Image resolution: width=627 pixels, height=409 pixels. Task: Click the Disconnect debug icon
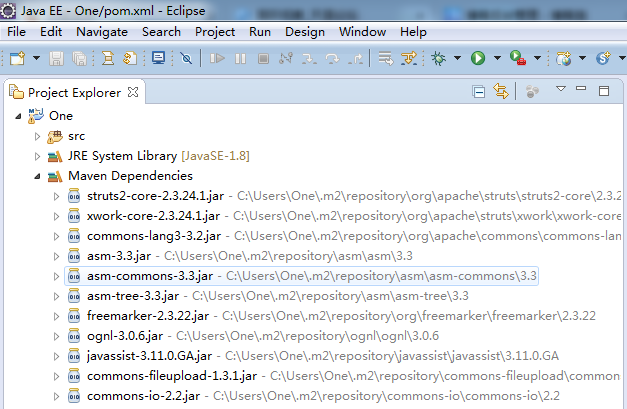pyautogui.click(x=286, y=59)
